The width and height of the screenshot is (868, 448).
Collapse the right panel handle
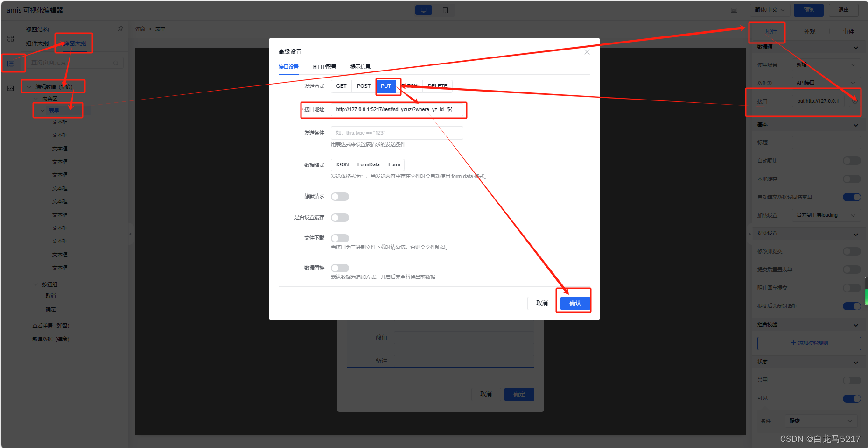749,234
